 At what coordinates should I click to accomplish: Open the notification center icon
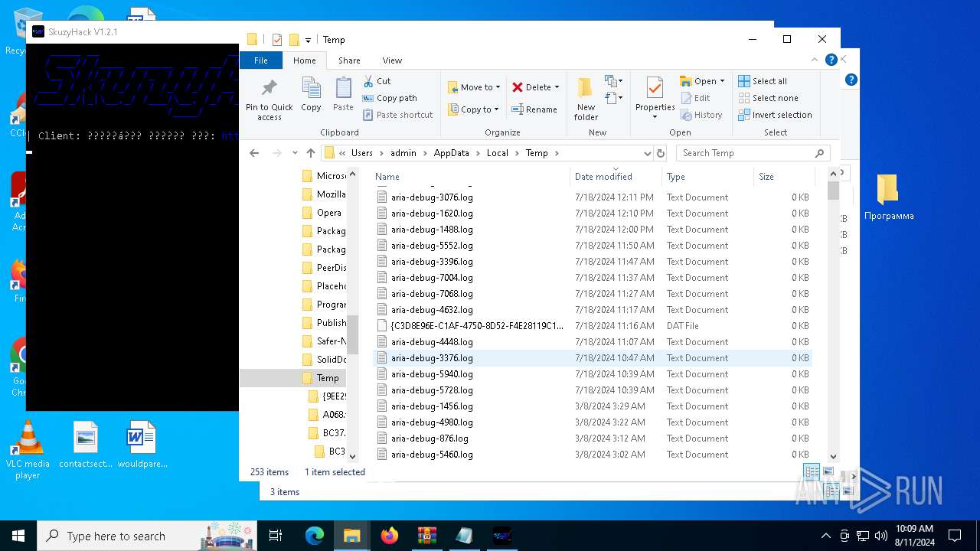pos(955,536)
